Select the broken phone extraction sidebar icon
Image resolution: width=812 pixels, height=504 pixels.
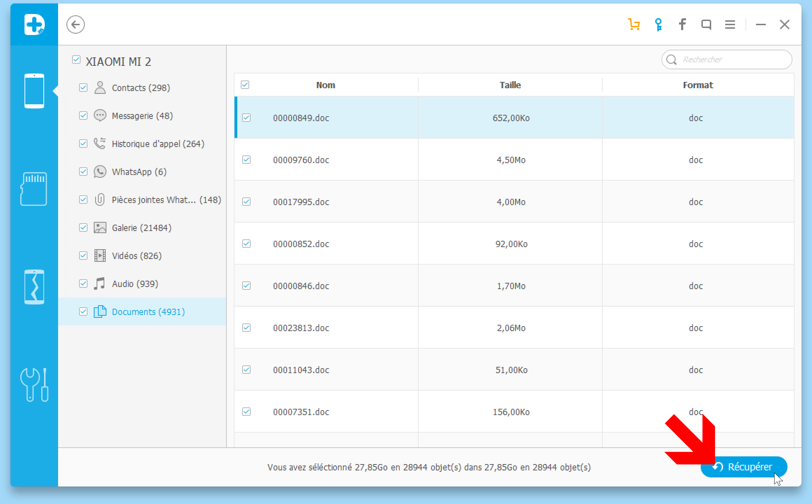coord(34,287)
